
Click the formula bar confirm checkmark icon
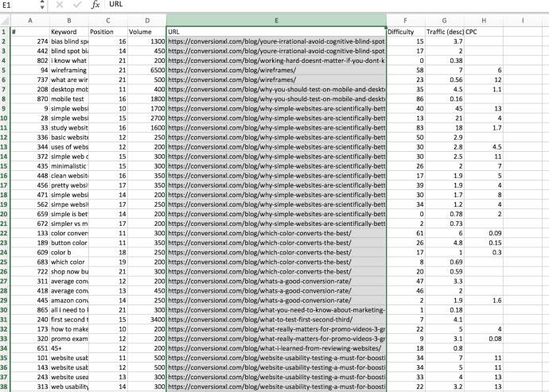point(77,5)
